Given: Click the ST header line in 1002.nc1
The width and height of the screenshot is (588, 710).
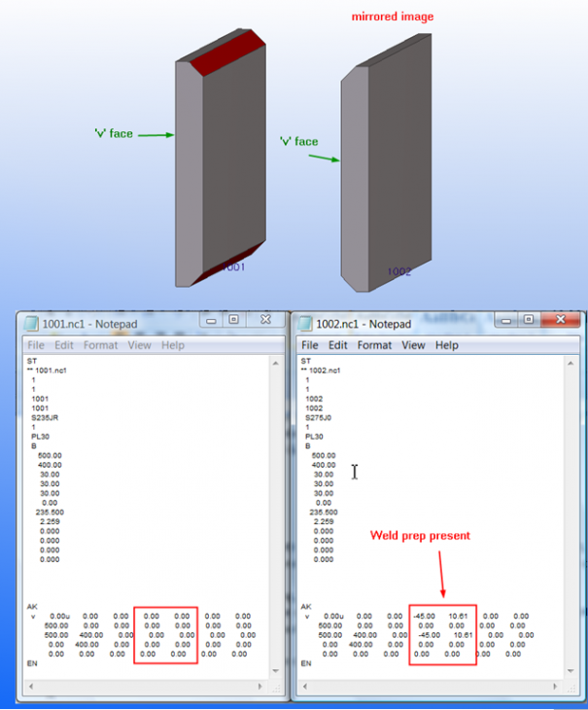Looking at the screenshot, I should click(x=306, y=361).
